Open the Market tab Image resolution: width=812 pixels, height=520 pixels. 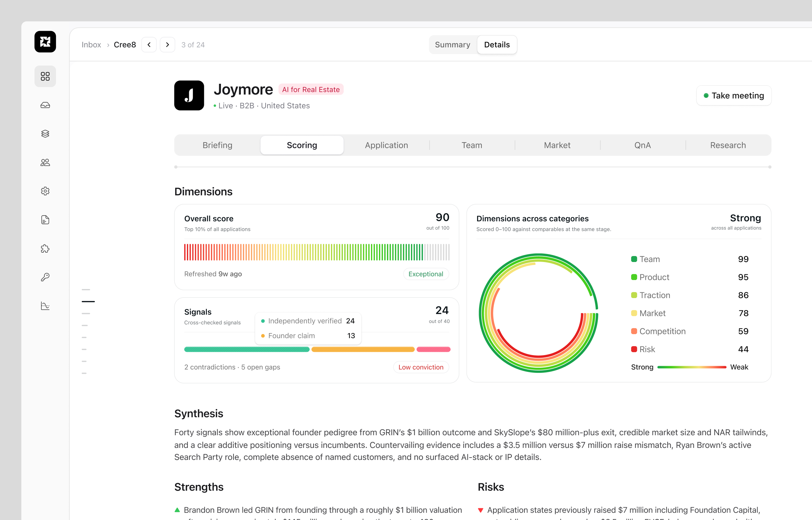(x=557, y=145)
